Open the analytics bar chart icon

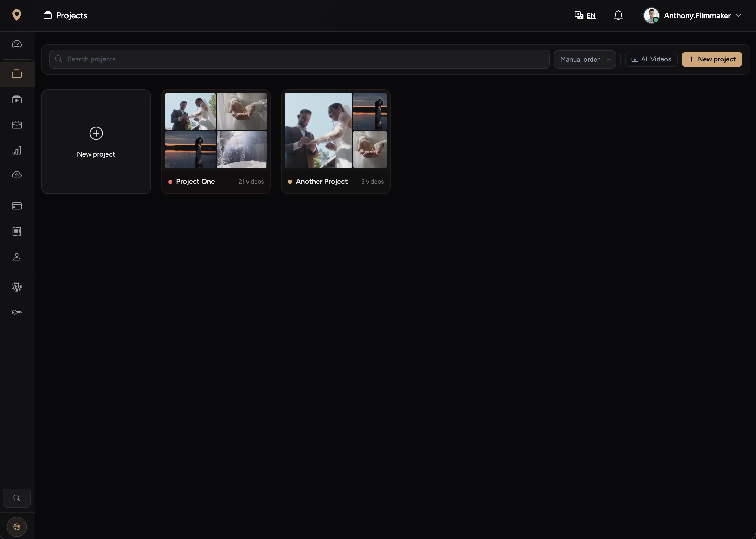(x=17, y=150)
